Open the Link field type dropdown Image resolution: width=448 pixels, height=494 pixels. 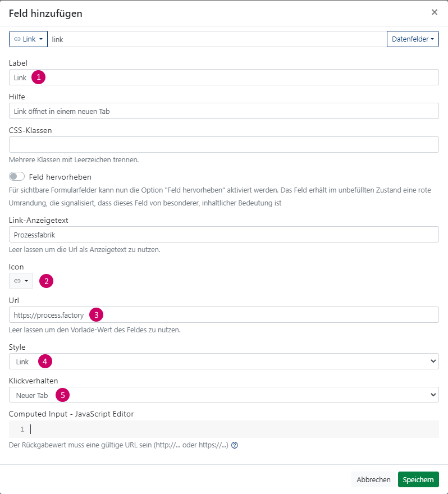(29, 39)
